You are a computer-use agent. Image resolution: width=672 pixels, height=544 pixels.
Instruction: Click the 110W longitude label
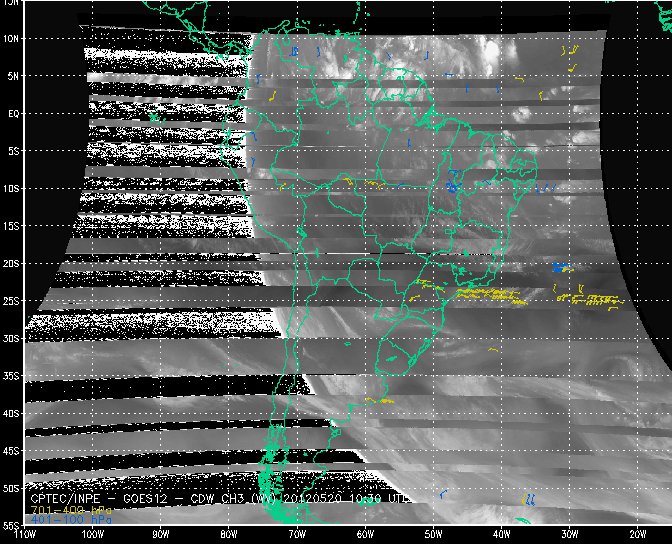25,534
